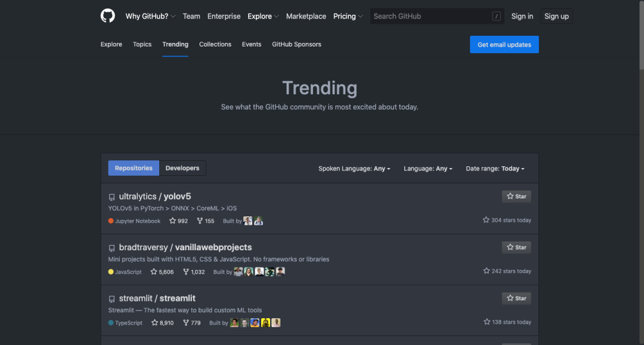The image size is (644, 345).
Task: Open Enterprise in the top navigation
Action: (x=224, y=16)
